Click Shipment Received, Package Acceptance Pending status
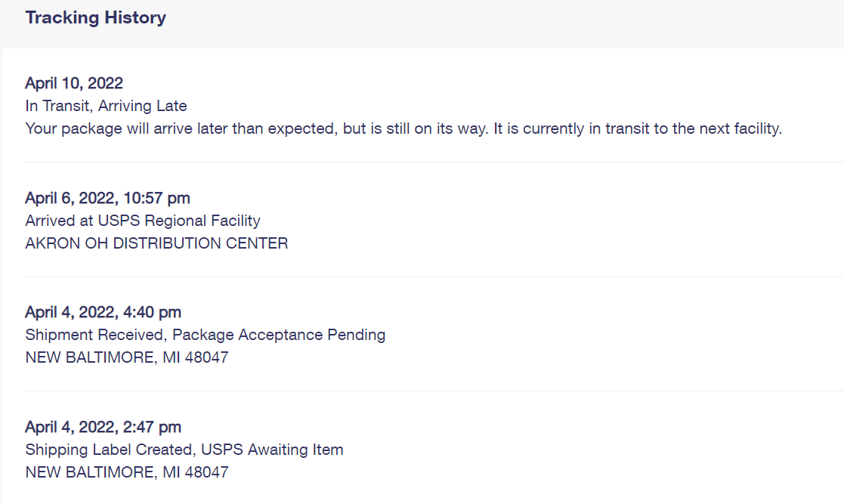The width and height of the screenshot is (844, 504). click(x=205, y=335)
